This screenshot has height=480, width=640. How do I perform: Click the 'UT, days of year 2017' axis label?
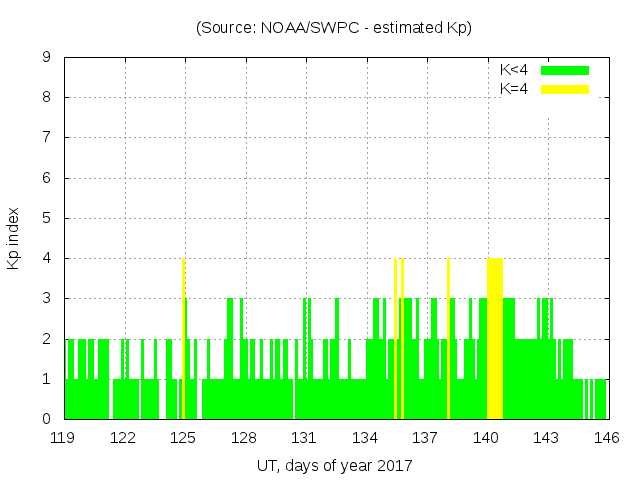pos(334,466)
